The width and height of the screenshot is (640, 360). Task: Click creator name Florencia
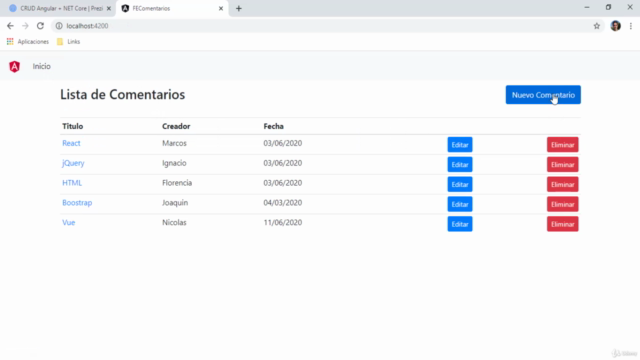point(177,183)
